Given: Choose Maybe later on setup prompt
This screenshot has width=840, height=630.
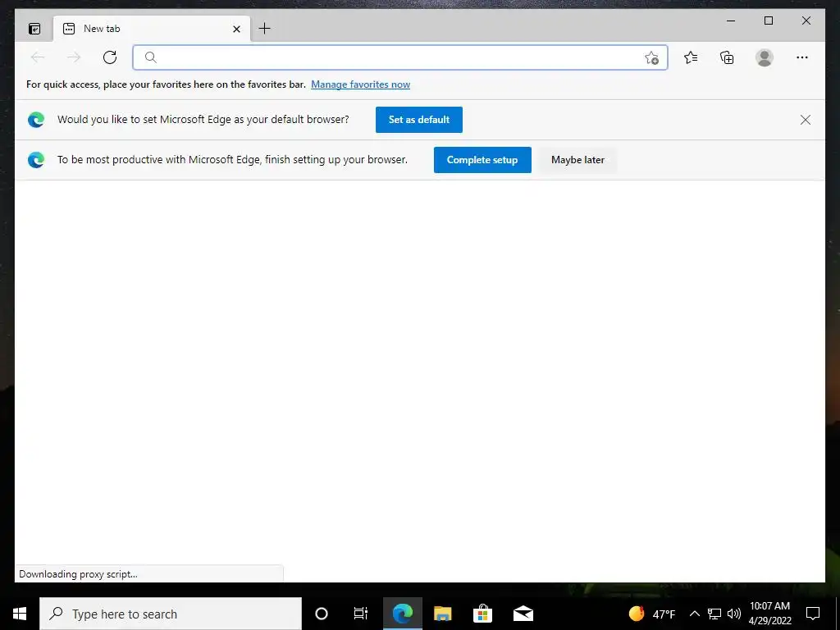Looking at the screenshot, I should point(577,160).
